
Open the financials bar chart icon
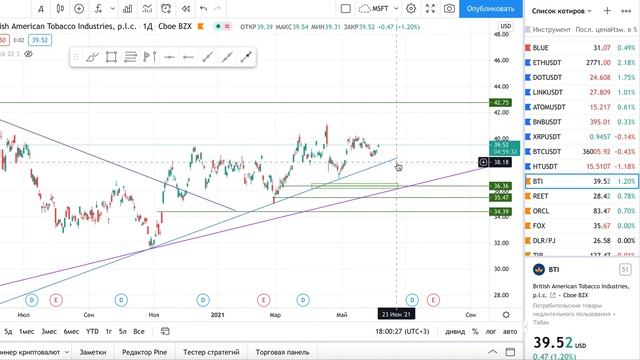click(x=128, y=9)
